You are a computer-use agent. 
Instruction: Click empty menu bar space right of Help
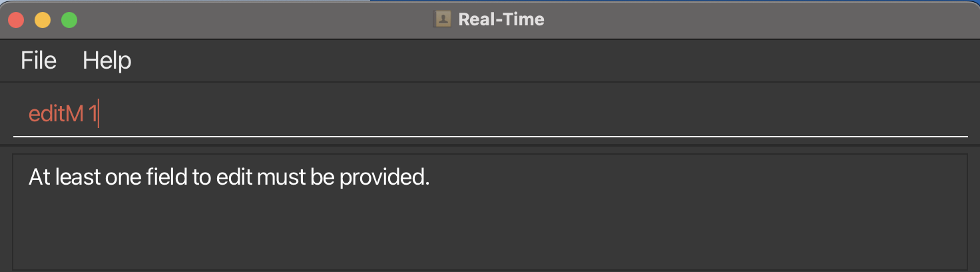[x=553, y=61]
